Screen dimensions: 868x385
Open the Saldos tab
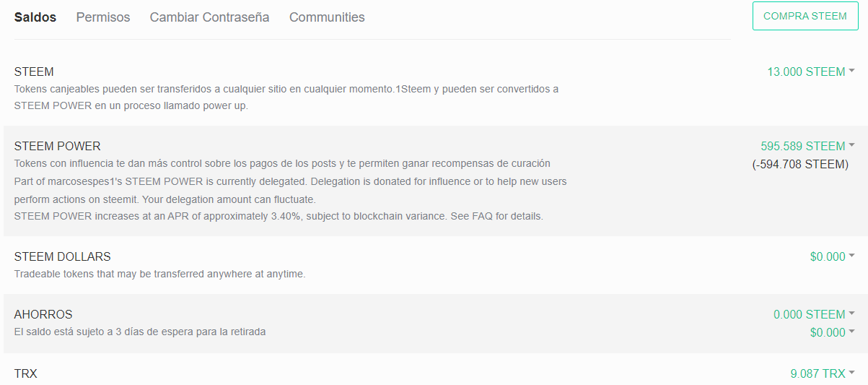pos(35,17)
